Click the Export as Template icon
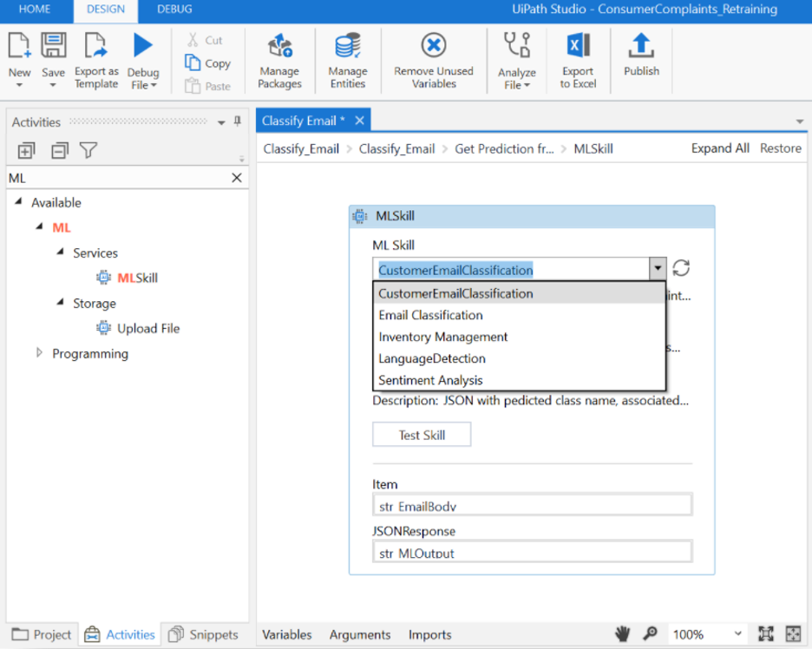 (95, 46)
